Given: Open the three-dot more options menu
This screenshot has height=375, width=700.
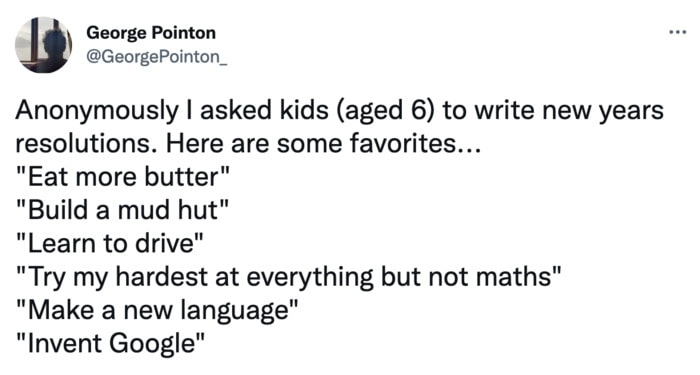Looking at the screenshot, I should point(678,32).
